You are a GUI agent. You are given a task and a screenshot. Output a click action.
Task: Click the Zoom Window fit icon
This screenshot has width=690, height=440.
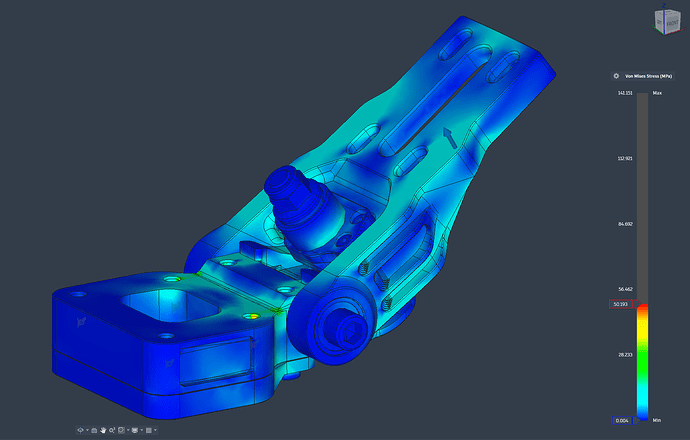coord(121,431)
